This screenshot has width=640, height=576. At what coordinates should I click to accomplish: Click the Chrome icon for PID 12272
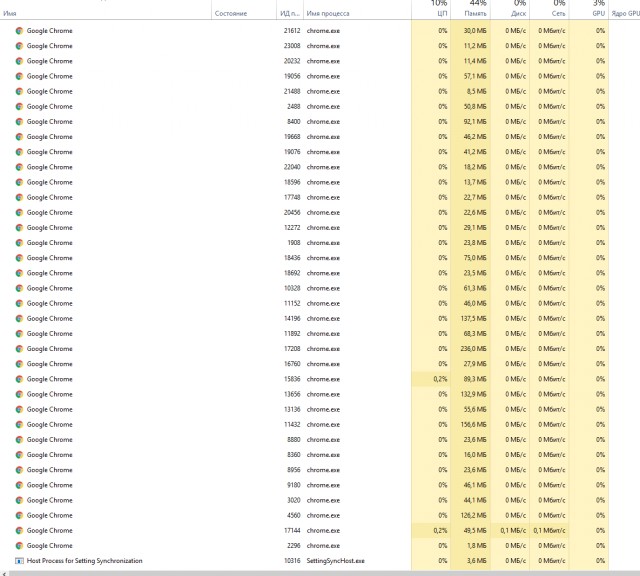19,227
